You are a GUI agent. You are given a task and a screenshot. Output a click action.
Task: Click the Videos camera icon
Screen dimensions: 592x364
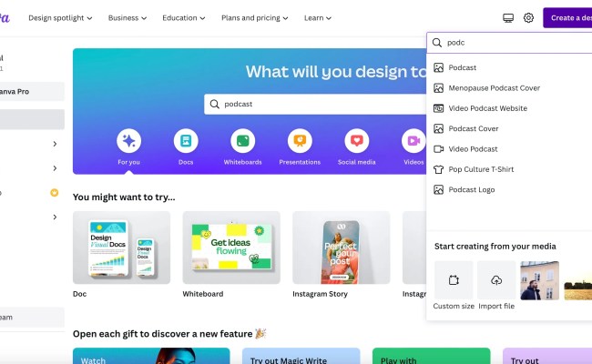point(413,141)
